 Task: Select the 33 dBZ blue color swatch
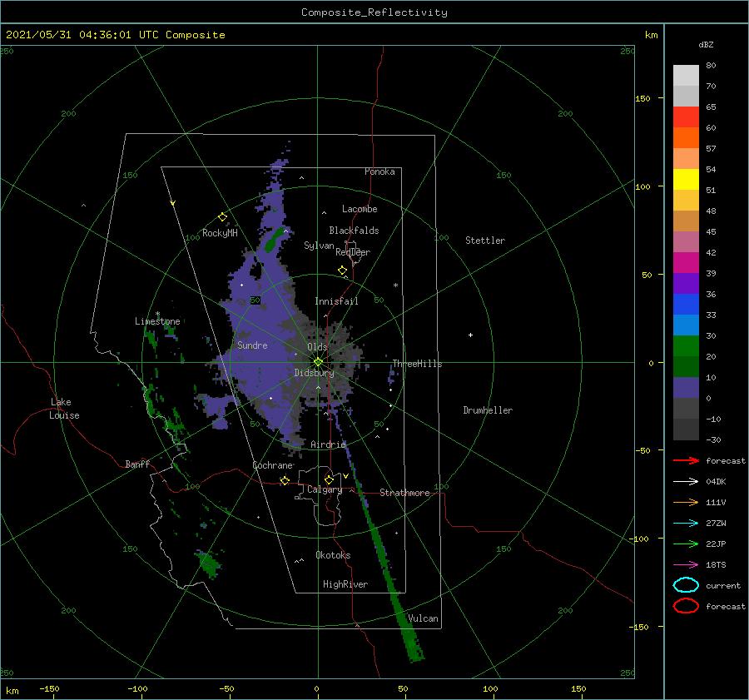point(686,305)
